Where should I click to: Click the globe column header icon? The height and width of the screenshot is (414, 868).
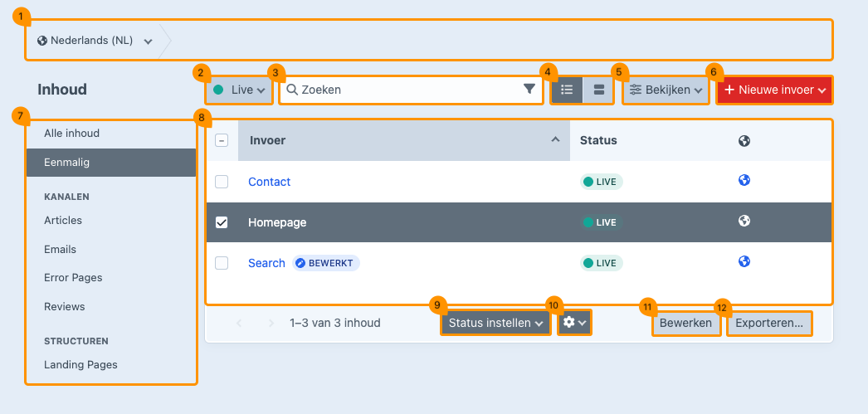(744, 141)
